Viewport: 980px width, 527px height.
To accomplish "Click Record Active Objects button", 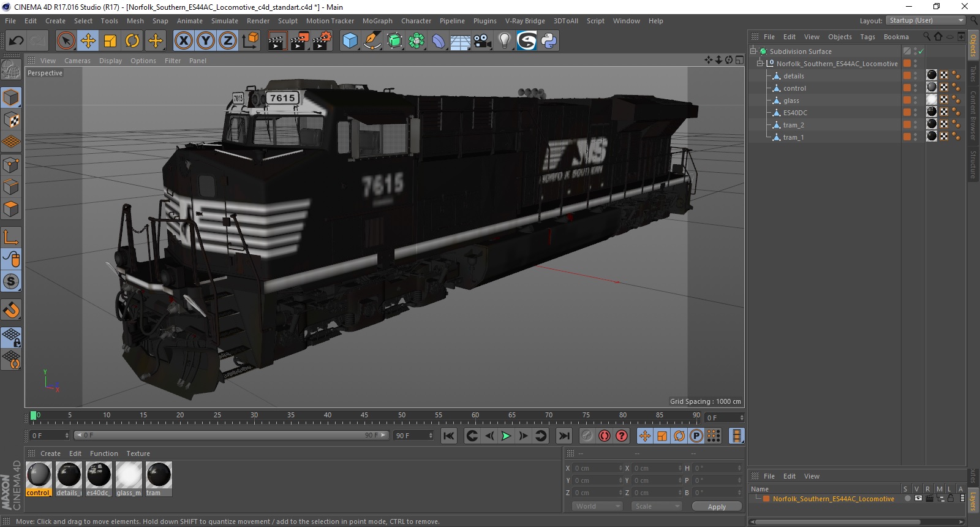I will 587,436.
